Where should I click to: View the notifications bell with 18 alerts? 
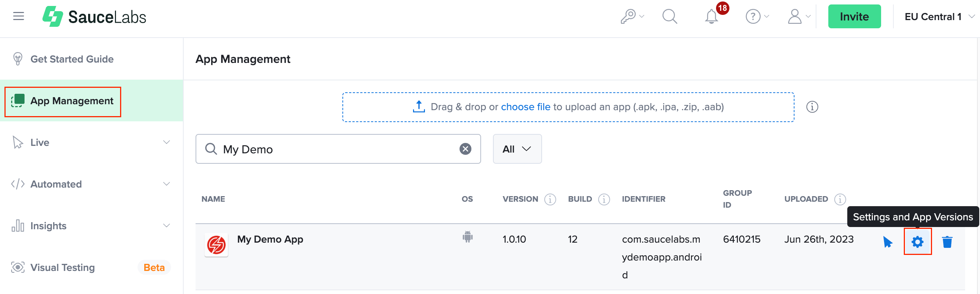(x=711, y=17)
